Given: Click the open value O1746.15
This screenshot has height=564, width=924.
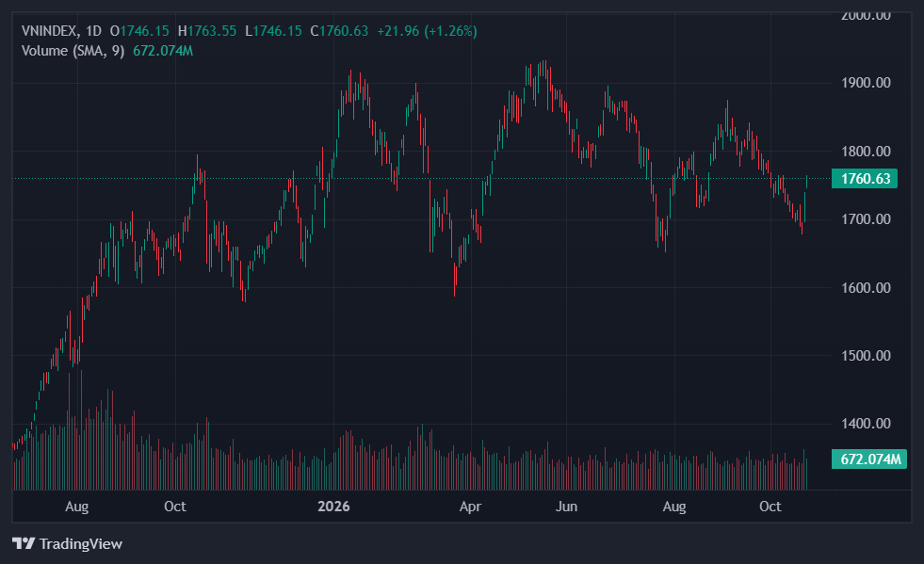Looking at the screenshot, I should [x=139, y=31].
